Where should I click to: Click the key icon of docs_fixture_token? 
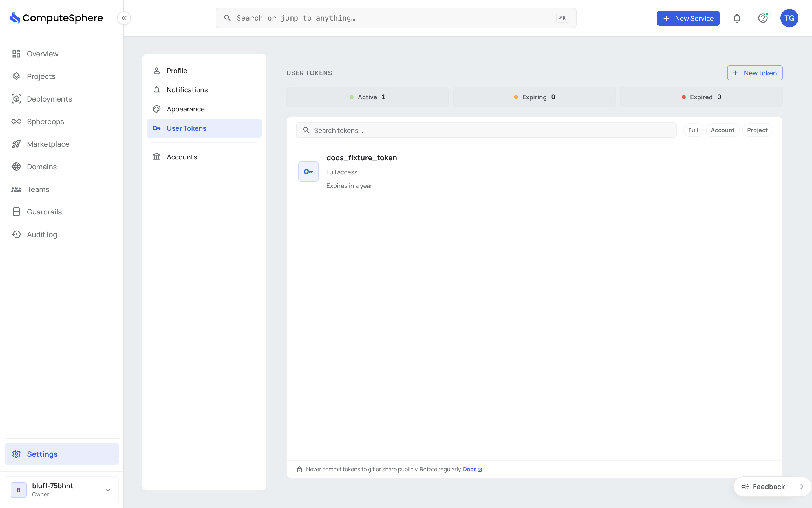coord(308,172)
